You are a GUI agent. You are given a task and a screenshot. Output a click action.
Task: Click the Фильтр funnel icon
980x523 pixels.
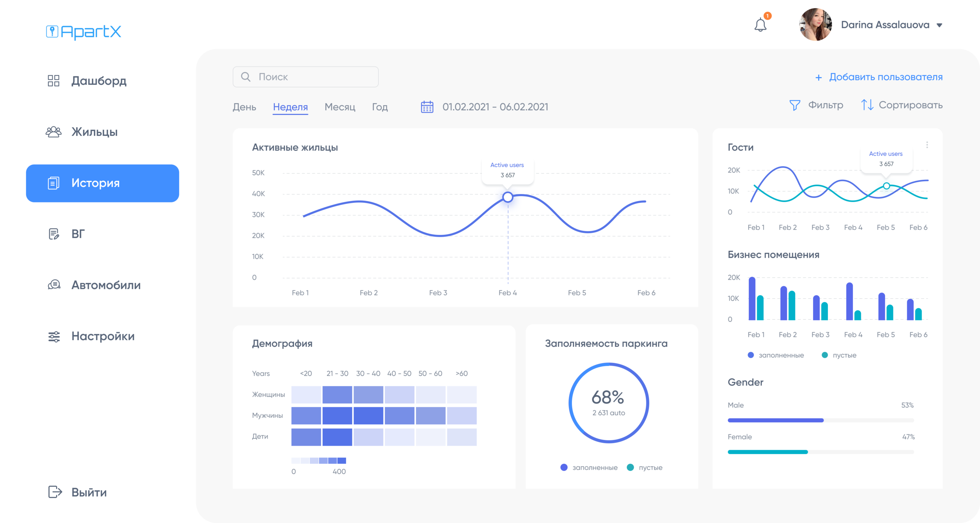click(x=795, y=105)
